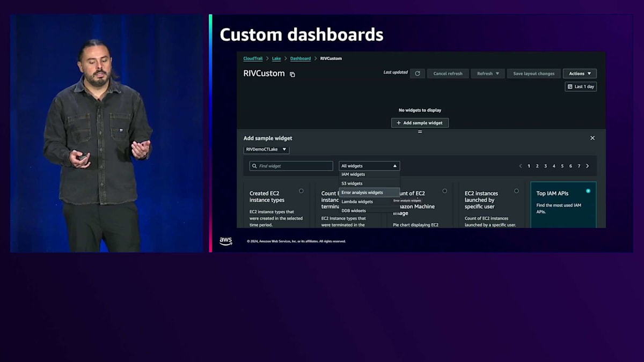Go to the next widget page arrow

coord(588,166)
